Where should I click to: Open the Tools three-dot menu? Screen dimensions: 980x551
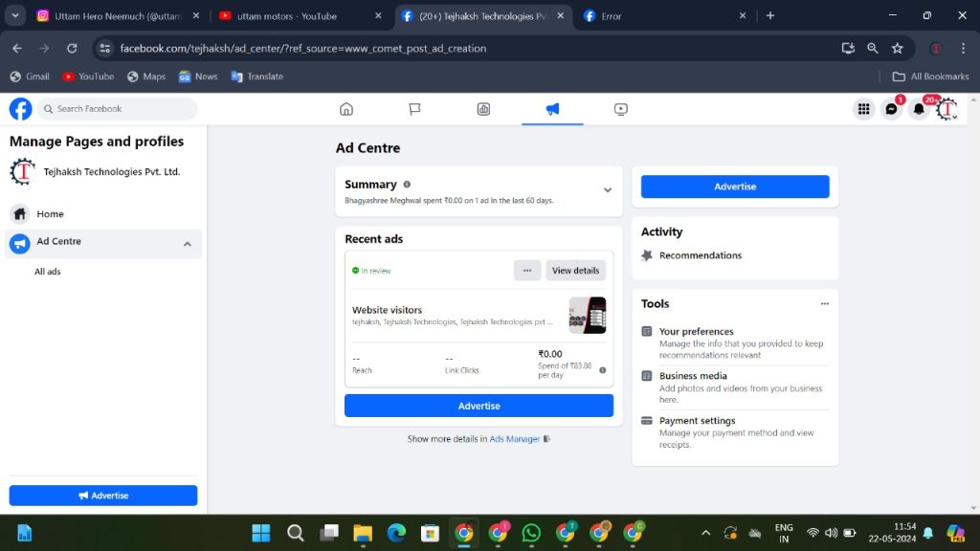coord(824,303)
